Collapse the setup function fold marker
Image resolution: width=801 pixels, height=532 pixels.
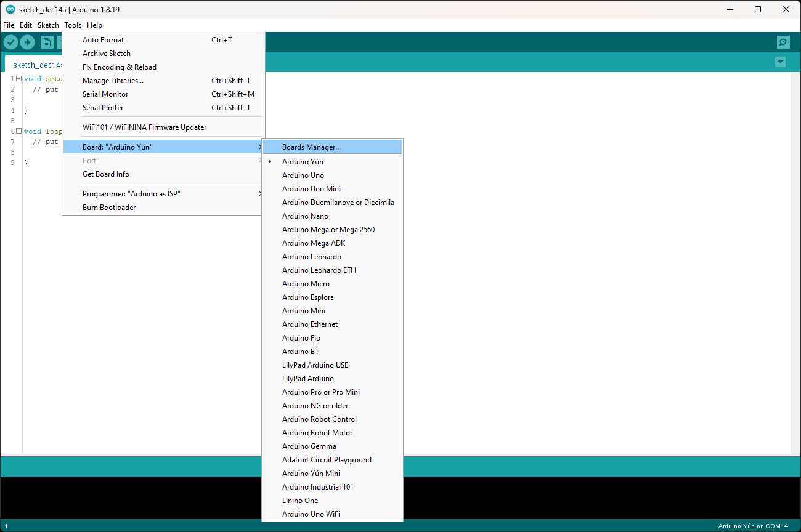coord(18,79)
